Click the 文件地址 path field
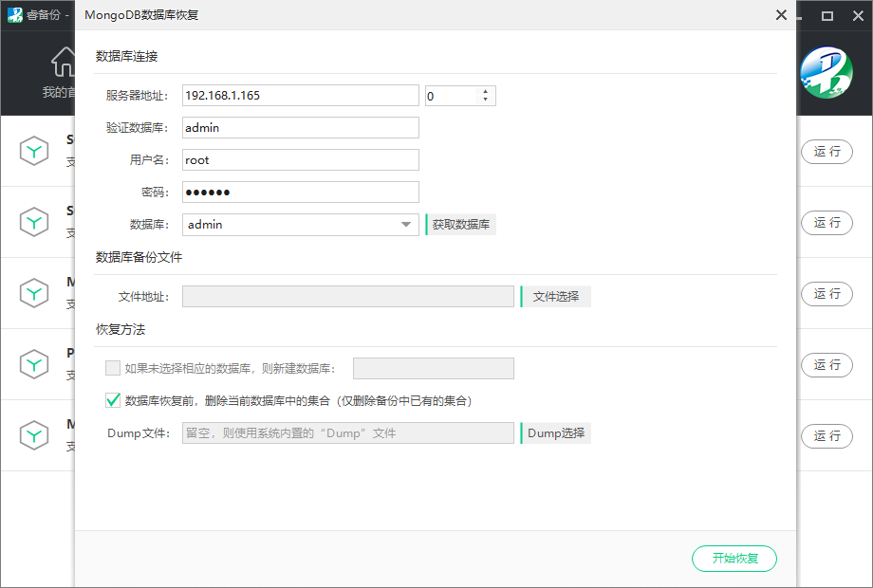The height and width of the screenshot is (588, 873). (348, 297)
